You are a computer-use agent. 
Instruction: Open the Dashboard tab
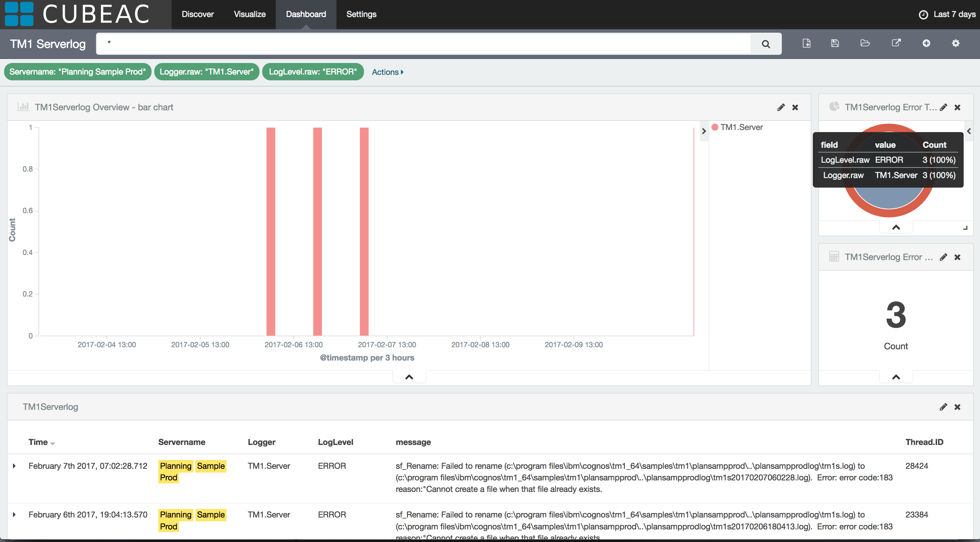point(306,14)
